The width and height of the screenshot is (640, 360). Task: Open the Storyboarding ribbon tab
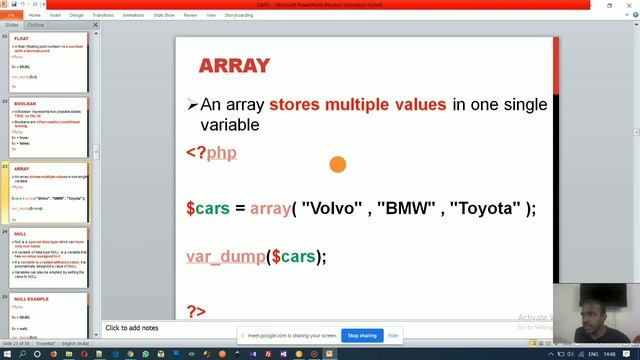pos(239,15)
